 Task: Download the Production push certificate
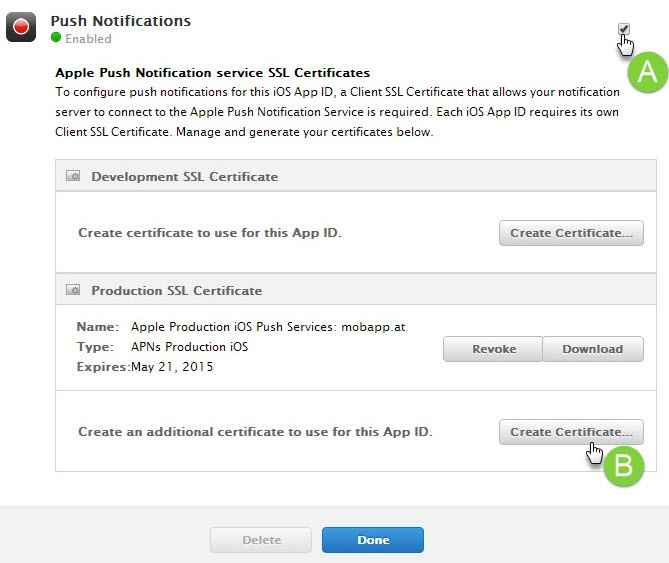click(592, 349)
